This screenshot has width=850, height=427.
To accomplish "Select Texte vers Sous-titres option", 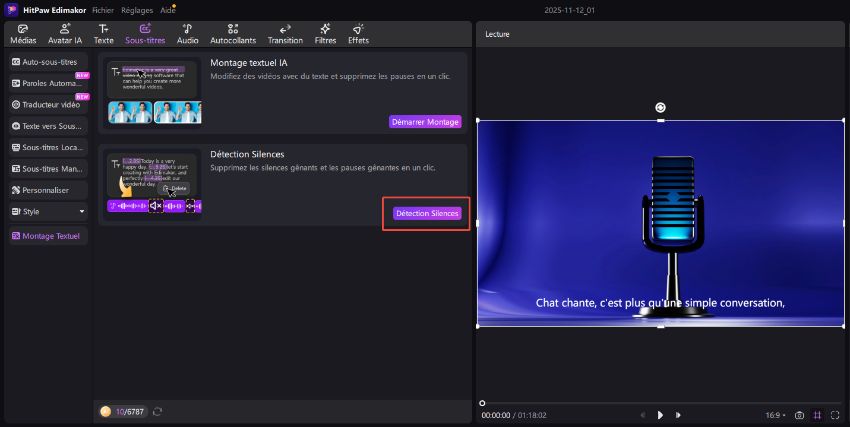I will [x=48, y=126].
